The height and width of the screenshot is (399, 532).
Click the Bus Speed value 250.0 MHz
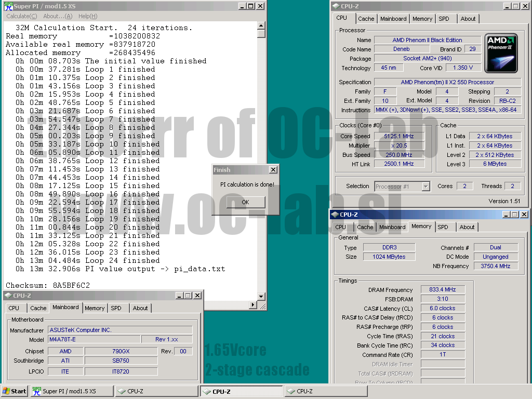[x=399, y=155]
